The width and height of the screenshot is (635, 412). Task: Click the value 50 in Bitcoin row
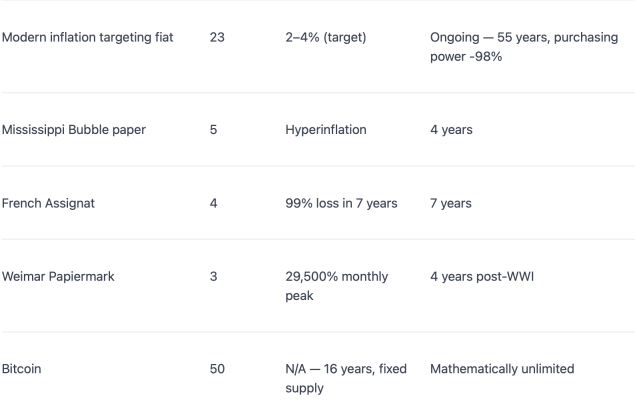(217, 369)
